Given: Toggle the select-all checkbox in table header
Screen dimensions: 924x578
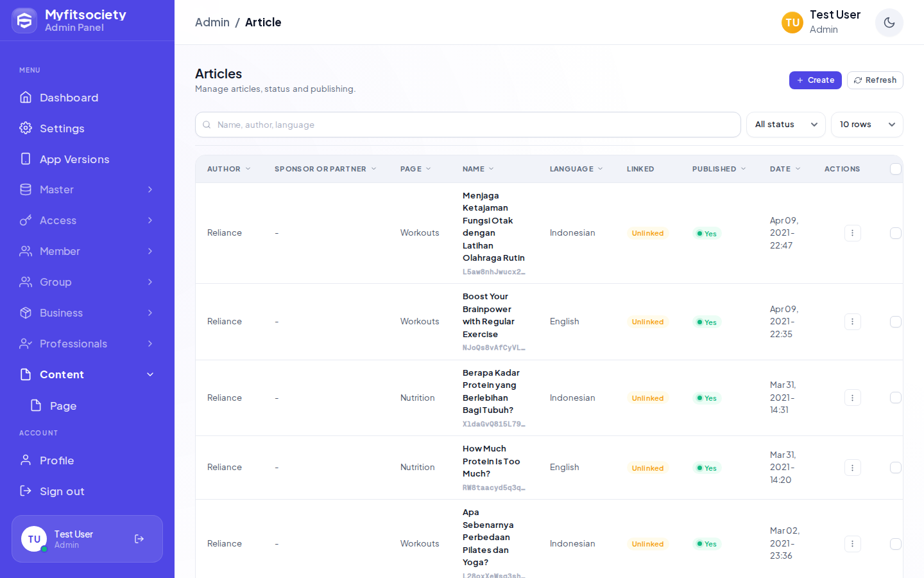Looking at the screenshot, I should tap(896, 169).
